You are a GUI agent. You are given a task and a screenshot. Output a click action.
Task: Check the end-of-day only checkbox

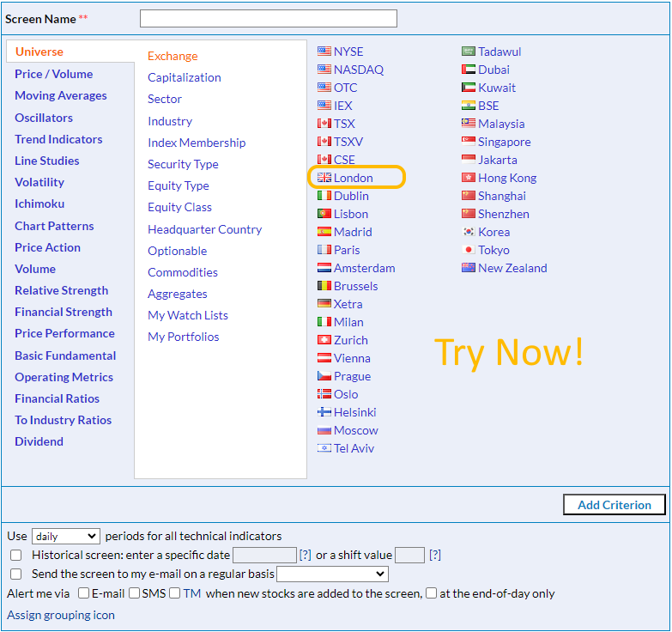pyautogui.click(x=431, y=593)
